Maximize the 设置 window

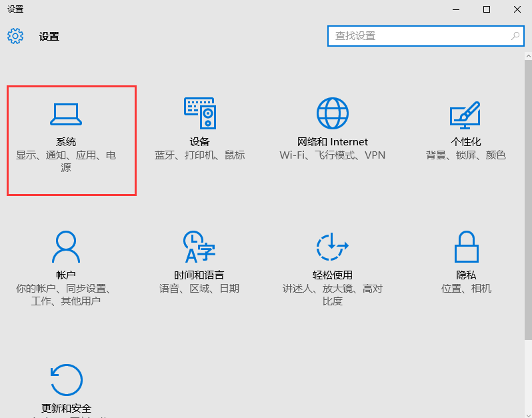[487, 9]
